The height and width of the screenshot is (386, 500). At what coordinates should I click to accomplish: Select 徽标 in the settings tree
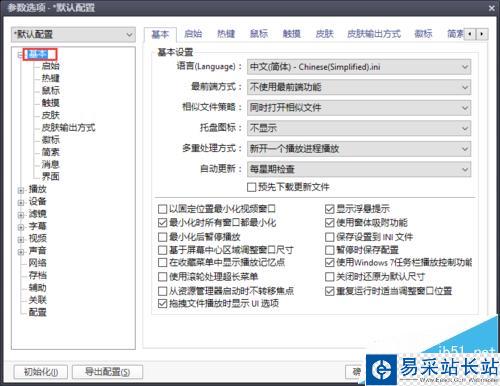(x=50, y=140)
